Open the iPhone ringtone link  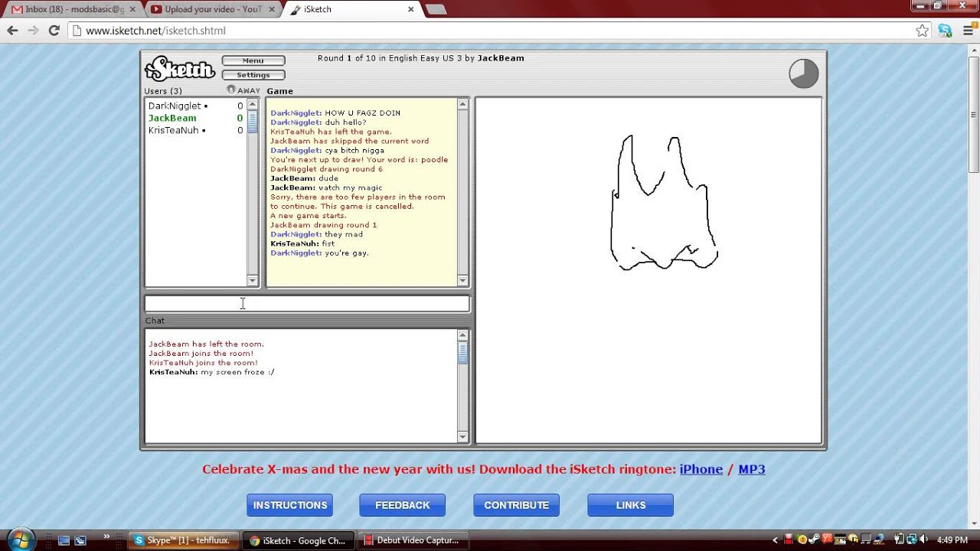[x=701, y=469]
